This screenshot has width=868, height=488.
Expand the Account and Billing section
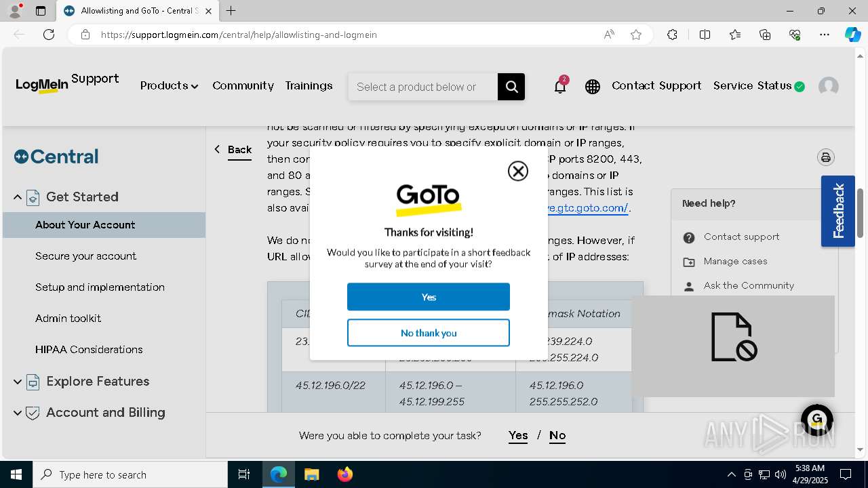(x=18, y=413)
